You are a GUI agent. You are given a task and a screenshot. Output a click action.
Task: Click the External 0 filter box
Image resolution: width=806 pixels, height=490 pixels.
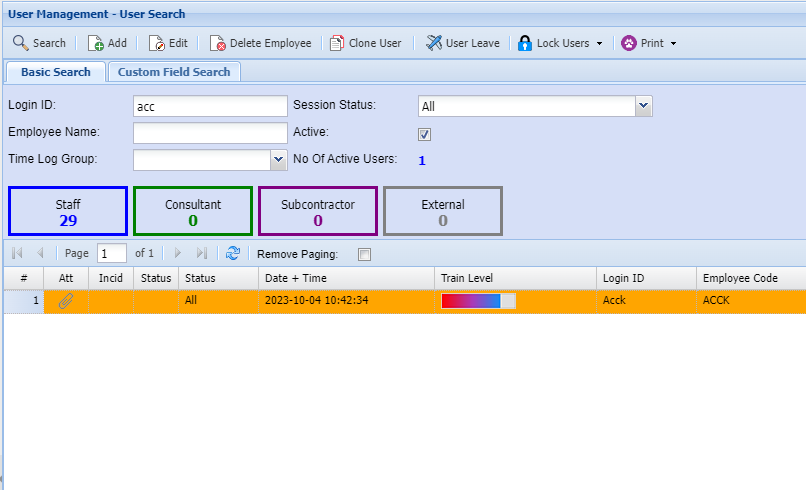[443, 211]
